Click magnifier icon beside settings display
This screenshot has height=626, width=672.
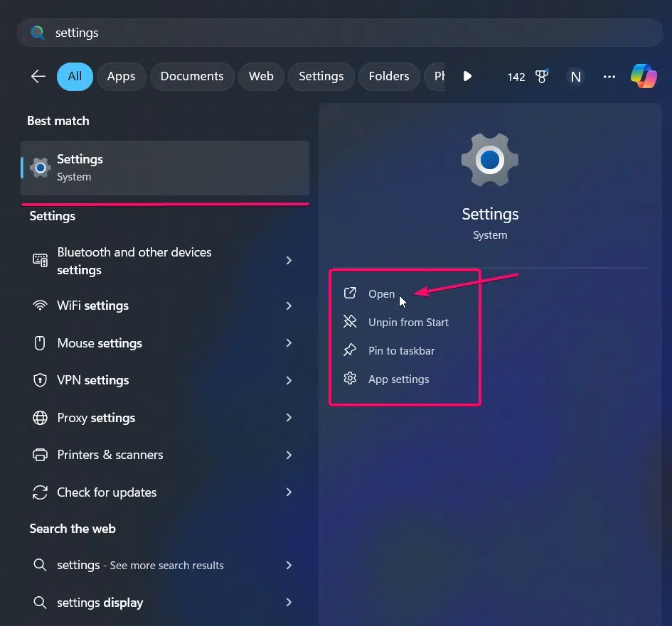[40, 602]
